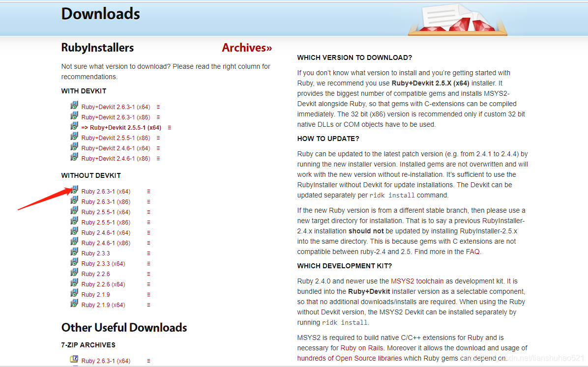Download Ruby 2.6.3-1 (x64) without Devkit
This screenshot has width=588, height=367.
[x=106, y=192]
